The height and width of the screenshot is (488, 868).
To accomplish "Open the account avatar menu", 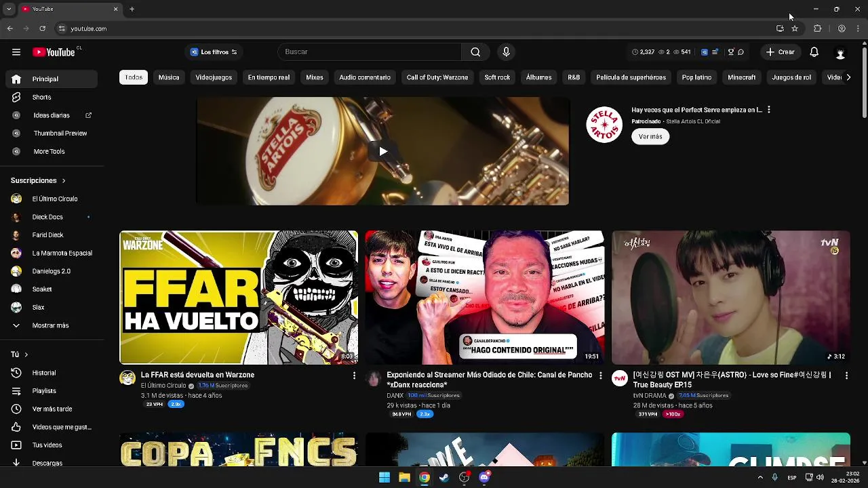I will [x=840, y=53].
